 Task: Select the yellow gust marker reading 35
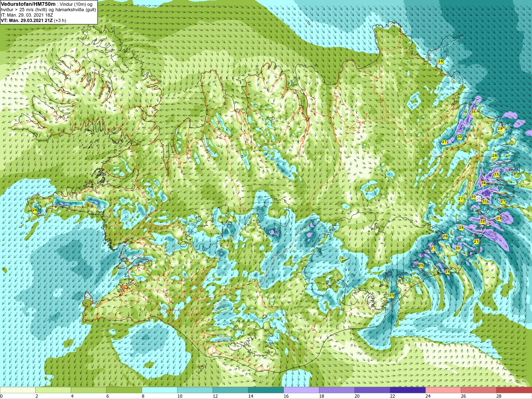click(x=473, y=112)
